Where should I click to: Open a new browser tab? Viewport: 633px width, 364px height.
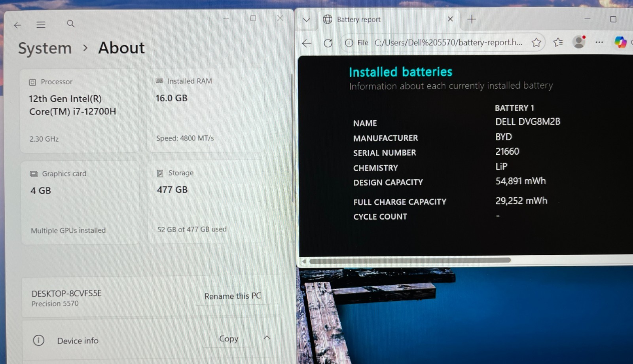coord(472,19)
